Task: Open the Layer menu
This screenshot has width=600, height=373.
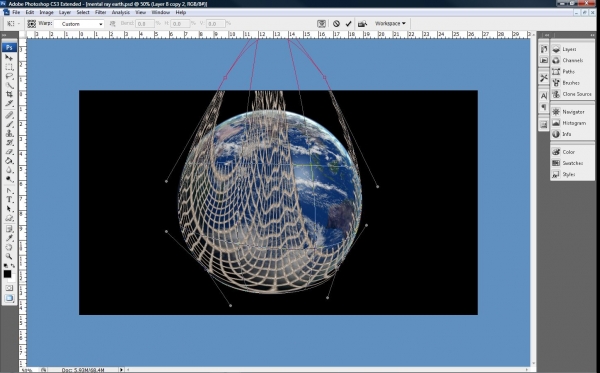Action: [x=65, y=12]
